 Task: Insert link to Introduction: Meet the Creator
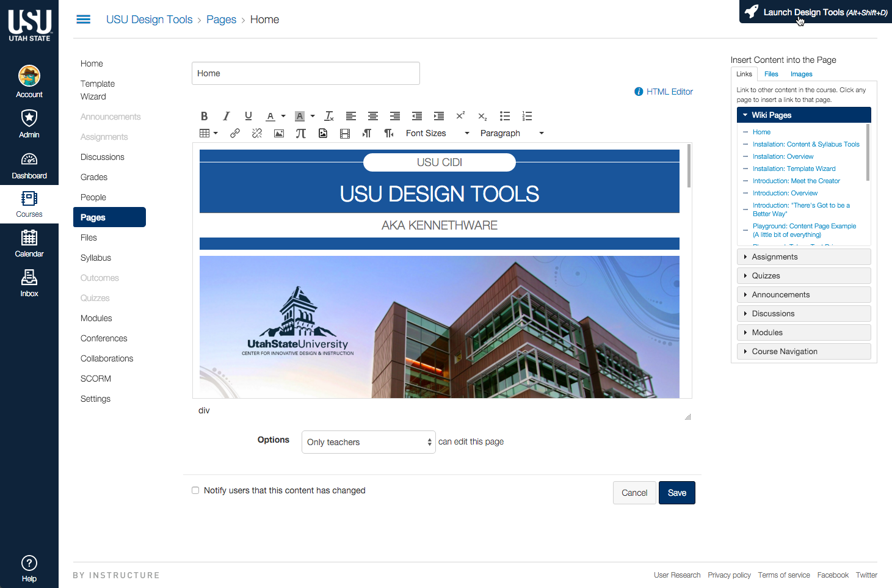[796, 181]
